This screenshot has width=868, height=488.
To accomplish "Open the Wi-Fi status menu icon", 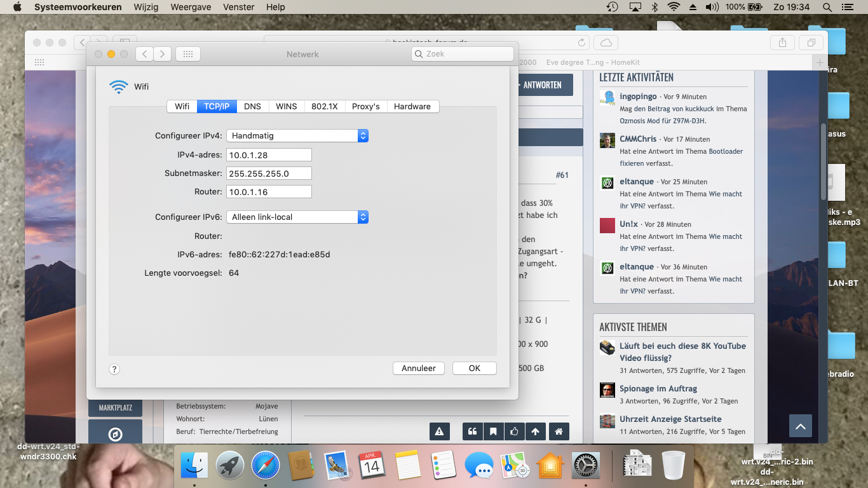I will (674, 7).
